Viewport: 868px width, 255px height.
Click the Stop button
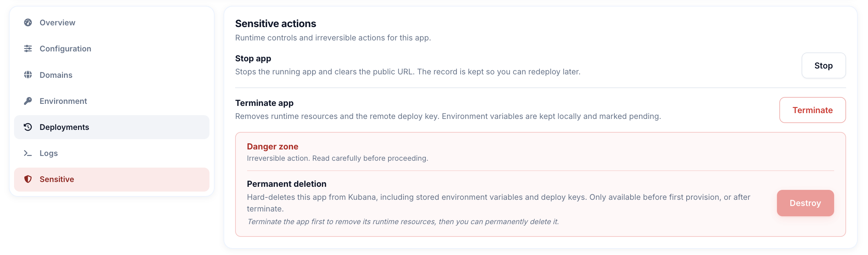pyautogui.click(x=824, y=65)
